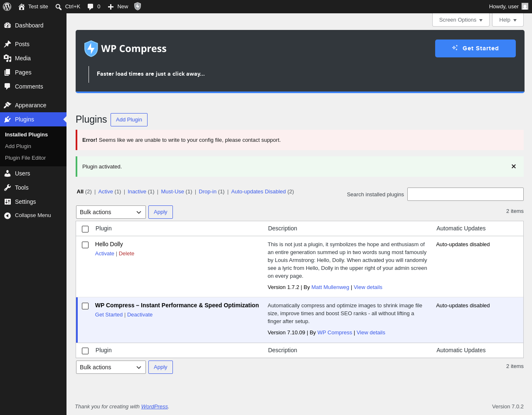Click the Media icon in sidebar

7,58
